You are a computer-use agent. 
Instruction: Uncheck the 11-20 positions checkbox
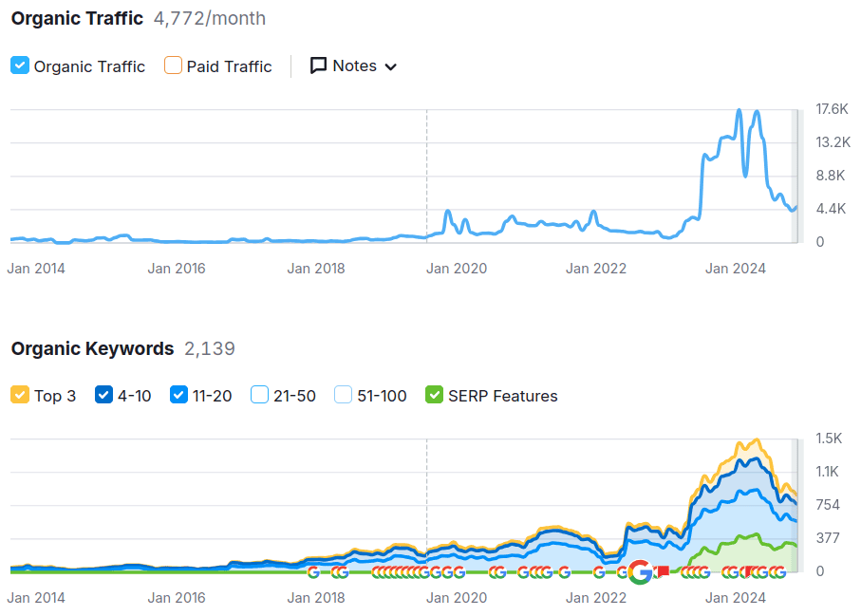[x=178, y=395]
